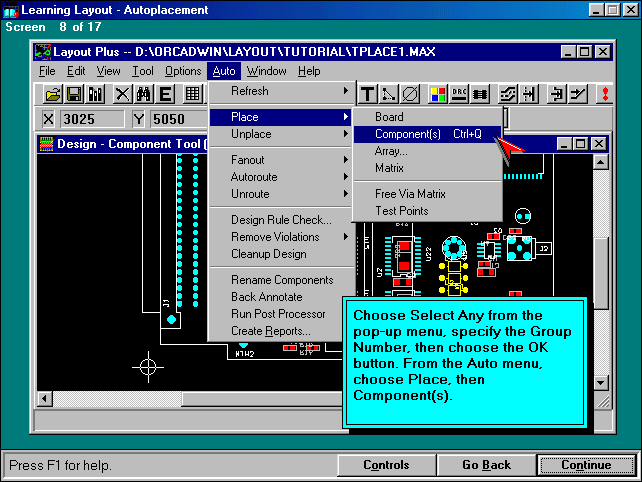Expand the Unplace submenu
This screenshot has height=482, width=642.
point(280,134)
